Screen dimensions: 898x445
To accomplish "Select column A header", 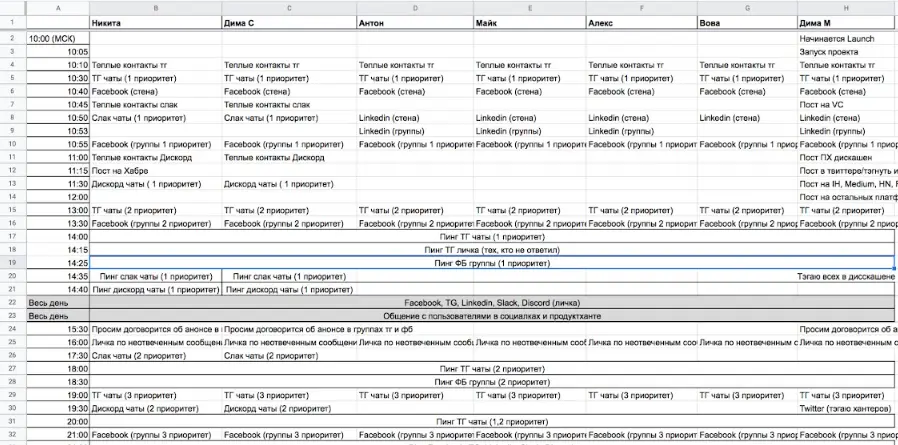I will point(58,8).
